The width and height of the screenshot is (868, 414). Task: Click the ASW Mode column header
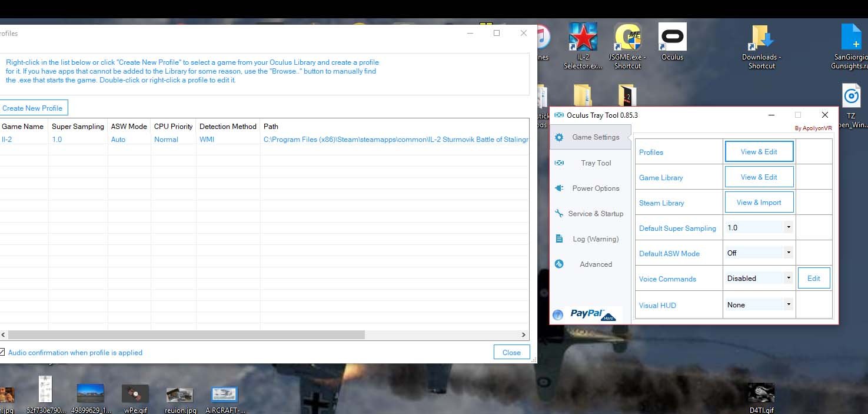pos(129,126)
